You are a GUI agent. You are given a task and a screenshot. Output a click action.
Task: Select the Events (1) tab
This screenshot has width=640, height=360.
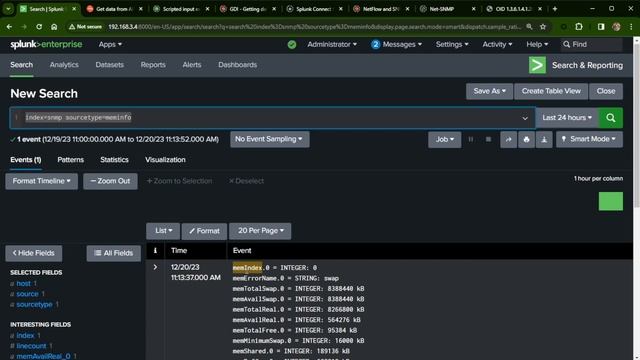(26, 160)
